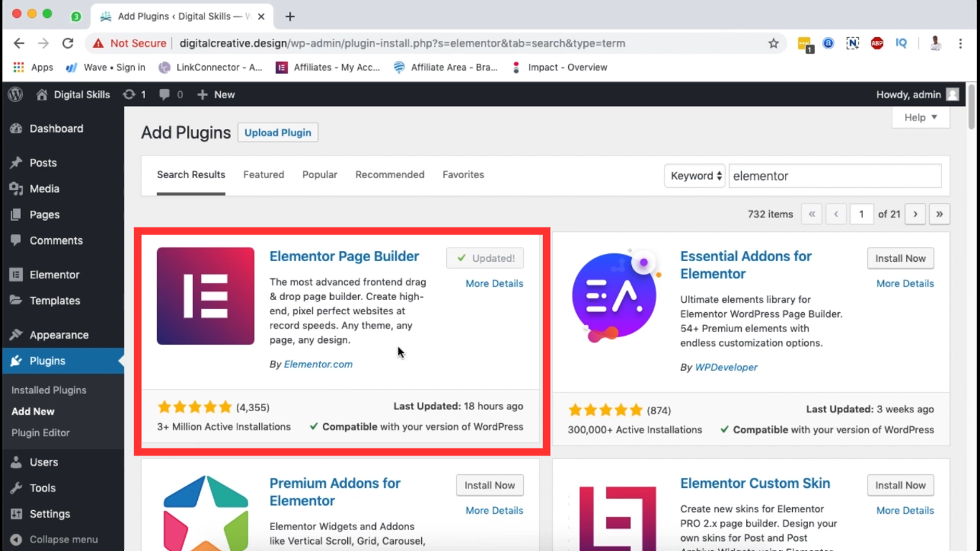Open the Keyword search type dropdown

pyautogui.click(x=694, y=176)
